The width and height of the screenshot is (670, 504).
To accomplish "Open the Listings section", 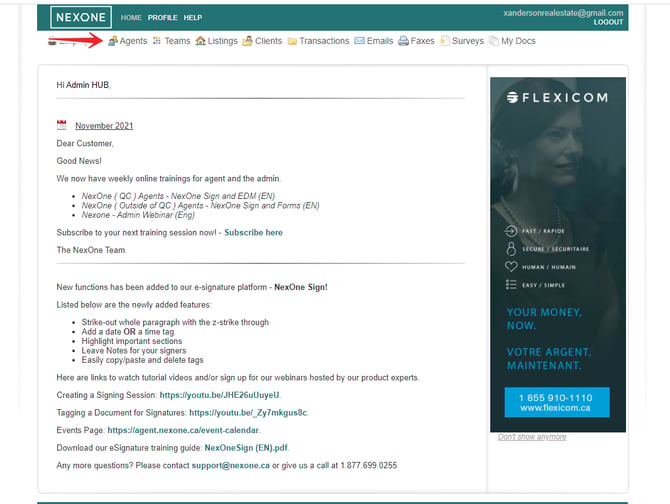I will click(x=222, y=41).
